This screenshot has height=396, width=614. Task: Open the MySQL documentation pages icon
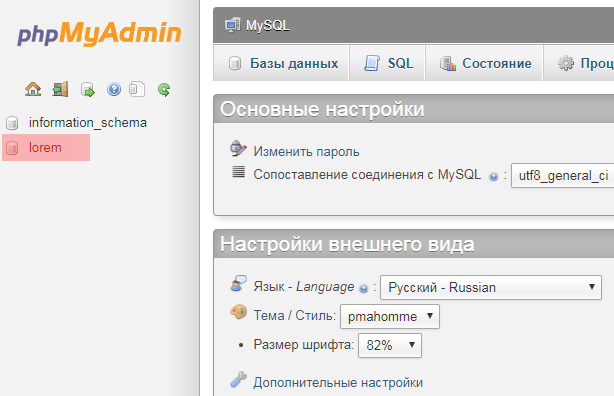pos(137,89)
